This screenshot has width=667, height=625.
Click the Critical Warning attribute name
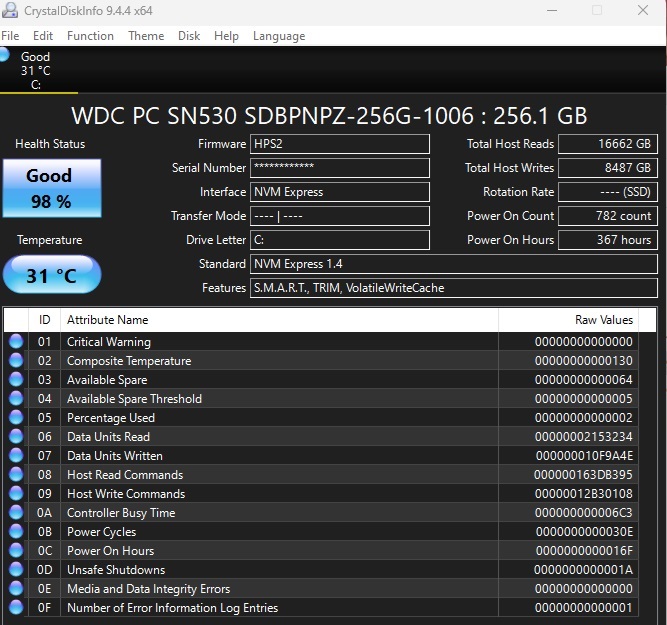point(109,342)
